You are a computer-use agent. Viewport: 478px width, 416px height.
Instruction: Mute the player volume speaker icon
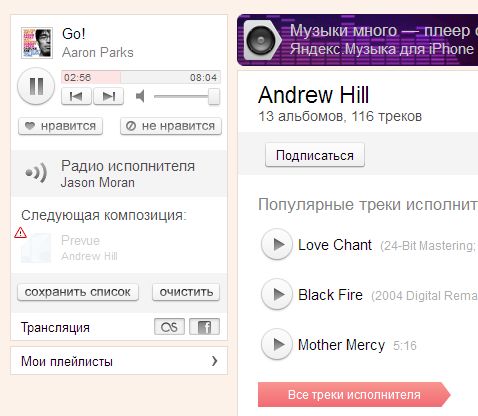click(140, 96)
